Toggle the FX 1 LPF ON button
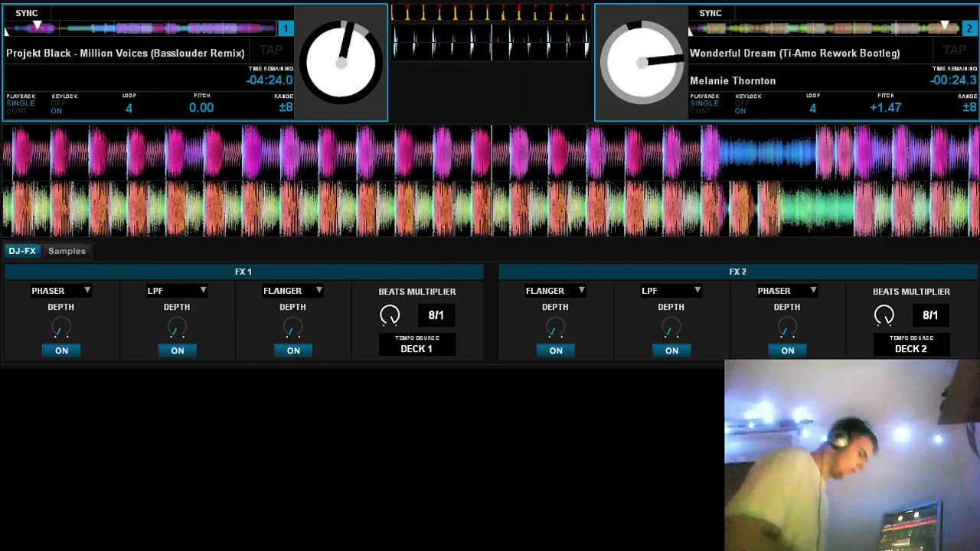The width and height of the screenshot is (980, 551). pyautogui.click(x=177, y=350)
